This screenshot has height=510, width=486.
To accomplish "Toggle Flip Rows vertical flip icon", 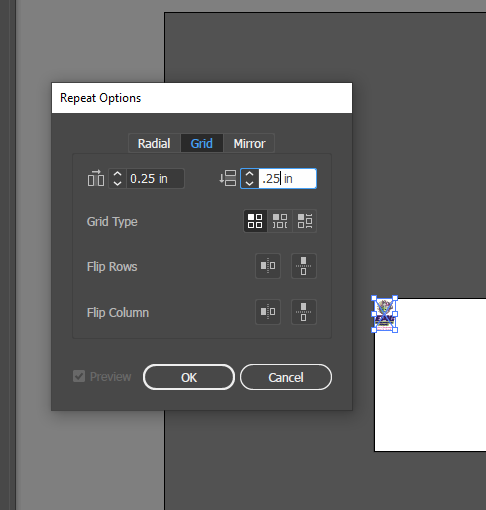I will 304,266.
